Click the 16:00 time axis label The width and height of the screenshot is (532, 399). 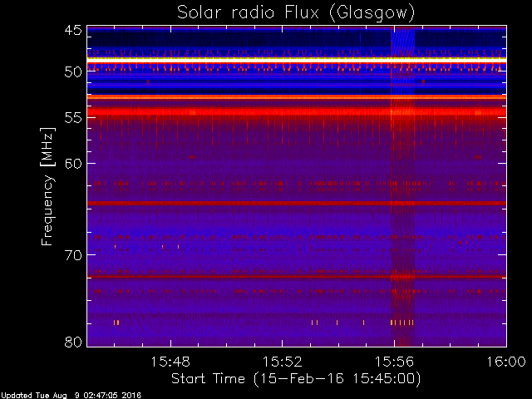506,362
